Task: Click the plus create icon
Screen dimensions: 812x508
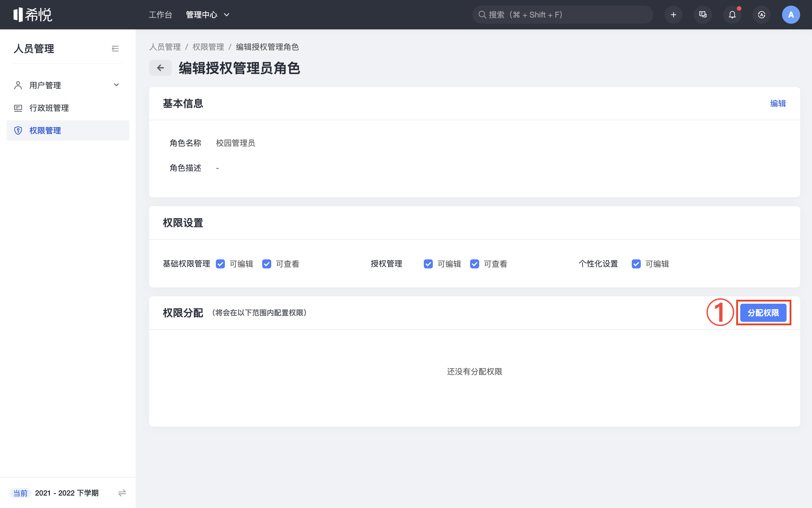Action: pos(673,14)
